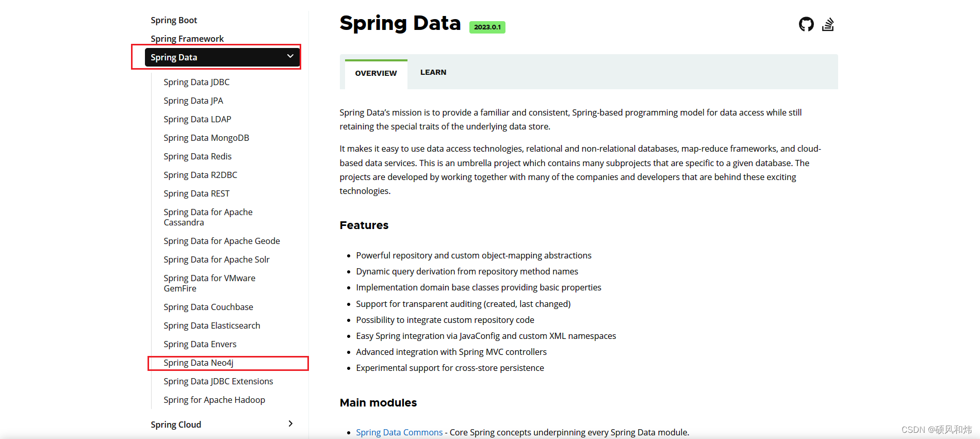Open Spring Data Couchbase subproject
The width and height of the screenshot is (980, 439).
coord(208,307)
